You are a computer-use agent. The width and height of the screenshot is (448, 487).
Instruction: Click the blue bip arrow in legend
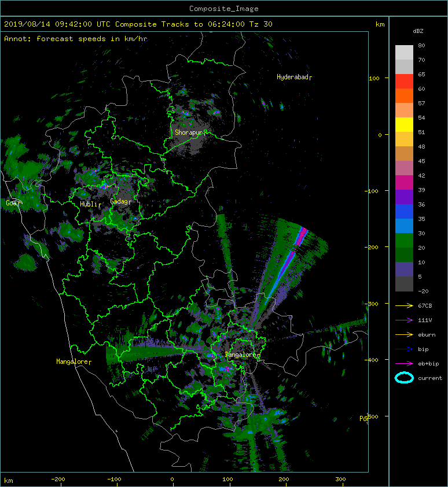click(404, 349)
